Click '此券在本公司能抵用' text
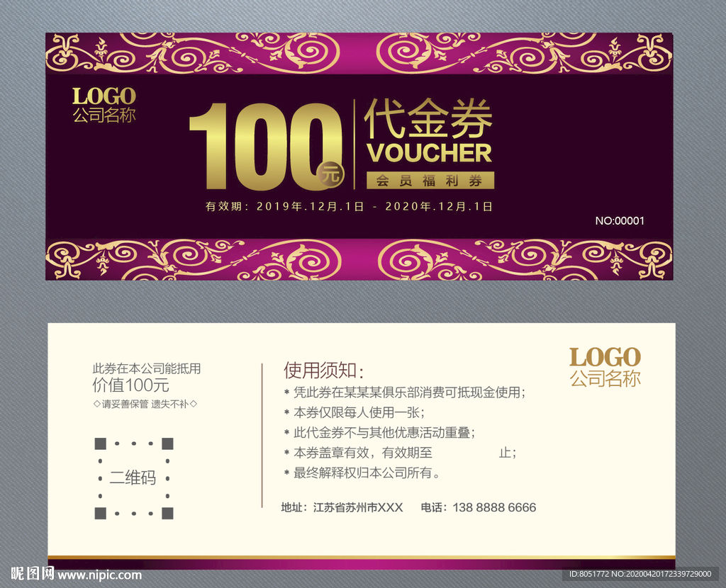The image size is (726, 588). click(x=146, y=368)
